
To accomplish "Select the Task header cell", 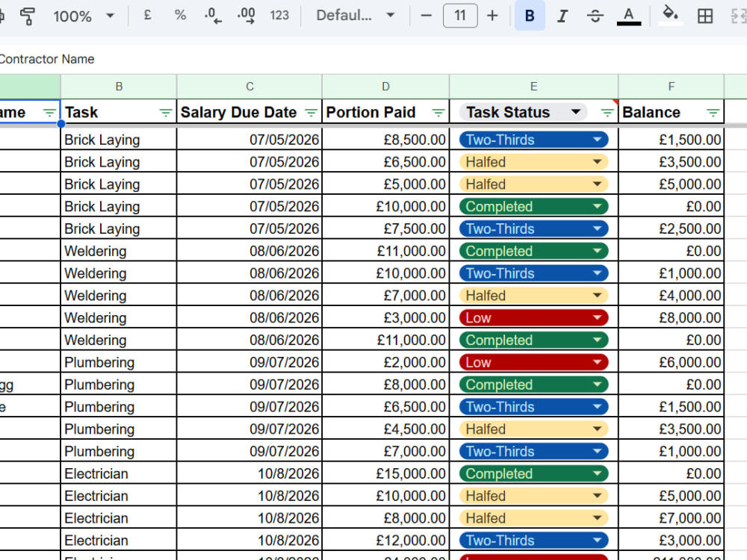I will click(x=119, y=113).
